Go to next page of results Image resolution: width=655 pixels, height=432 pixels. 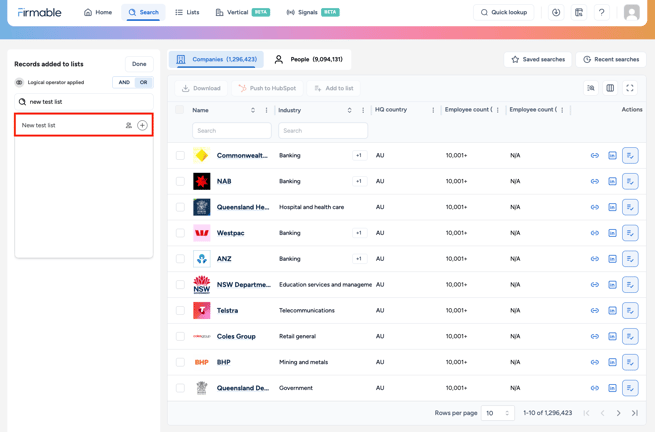[618, 413]
